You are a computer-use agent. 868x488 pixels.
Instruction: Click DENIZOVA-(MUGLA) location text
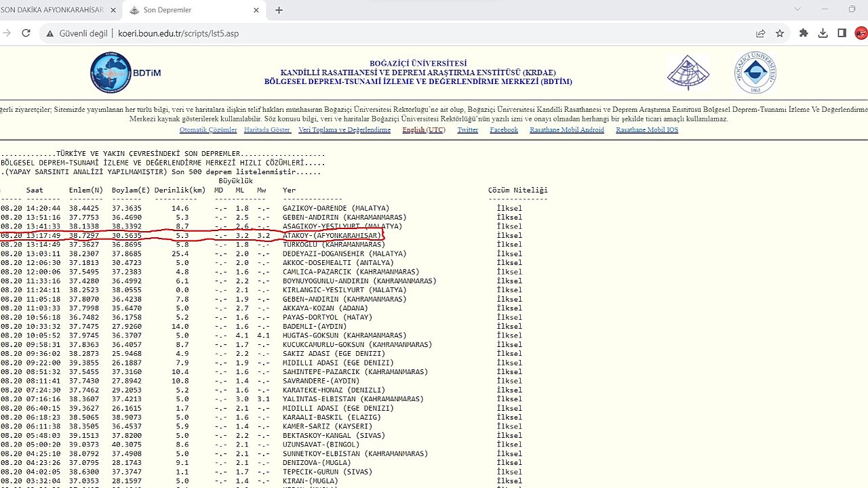317,463
